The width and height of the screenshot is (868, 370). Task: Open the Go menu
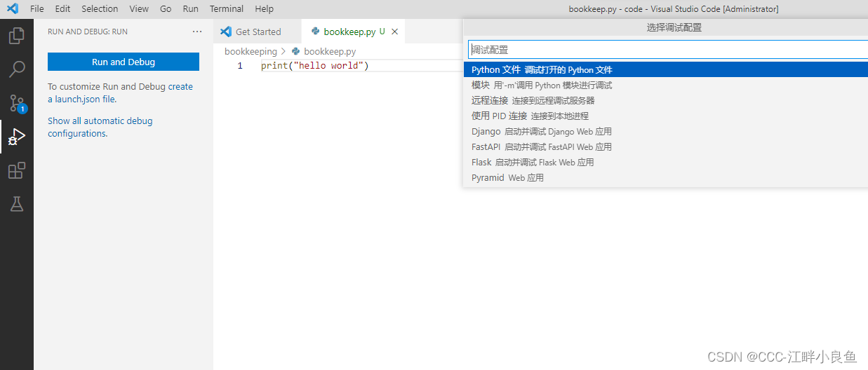coord(166,9)
